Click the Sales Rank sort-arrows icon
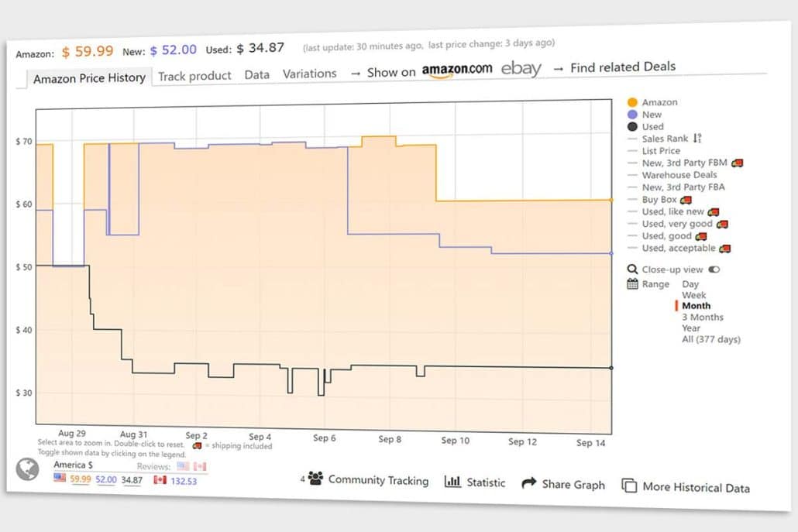Image resolution: width=798 pixels, height=532 pixels. 697,138
